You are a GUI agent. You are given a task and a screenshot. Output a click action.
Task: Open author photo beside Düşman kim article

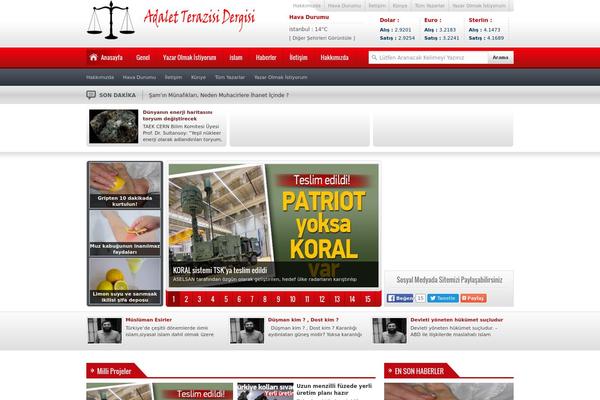click(247, 331)
